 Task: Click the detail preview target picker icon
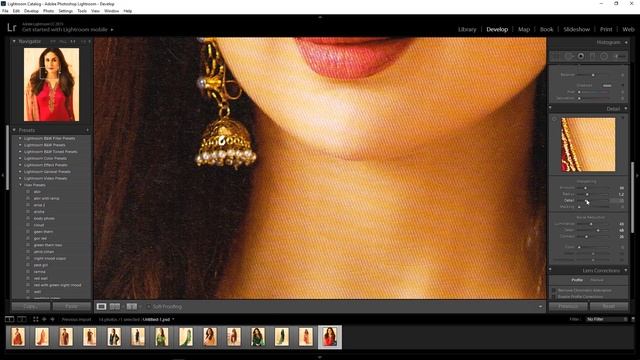point(554,119)
